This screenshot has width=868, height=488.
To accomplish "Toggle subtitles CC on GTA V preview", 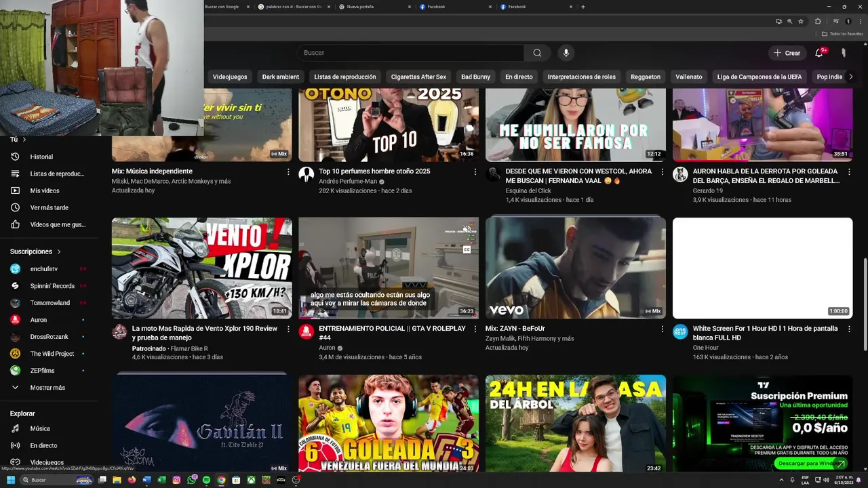I will tap(467, 249).
